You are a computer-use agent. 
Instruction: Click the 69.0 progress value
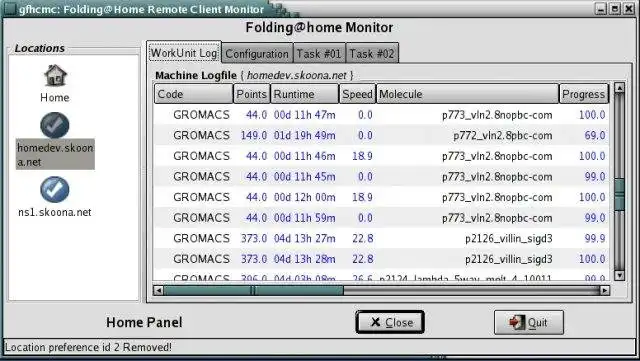point(595,136)
